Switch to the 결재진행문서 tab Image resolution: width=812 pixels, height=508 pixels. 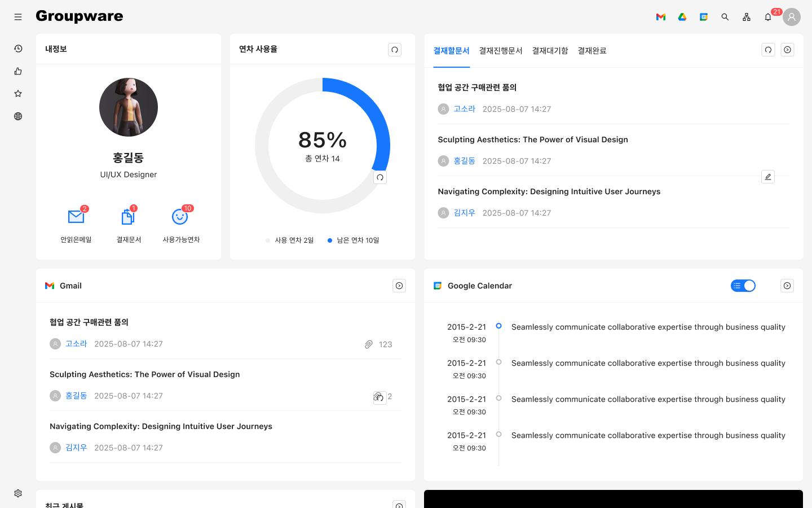click(500, 51)
